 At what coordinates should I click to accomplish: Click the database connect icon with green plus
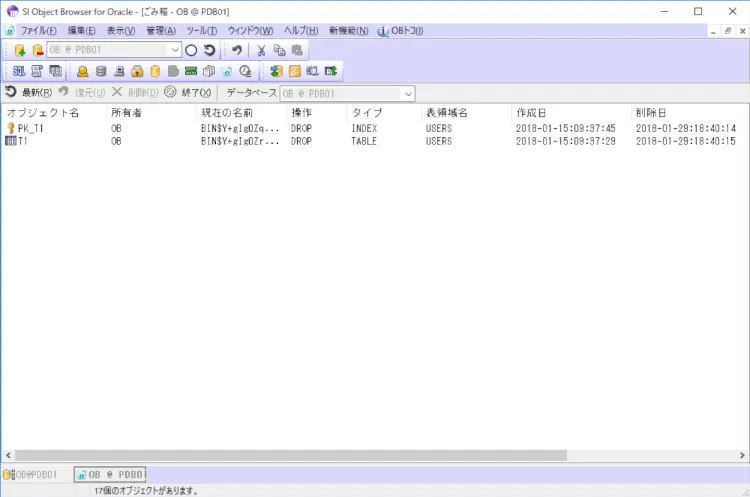(x=20, y=50)
